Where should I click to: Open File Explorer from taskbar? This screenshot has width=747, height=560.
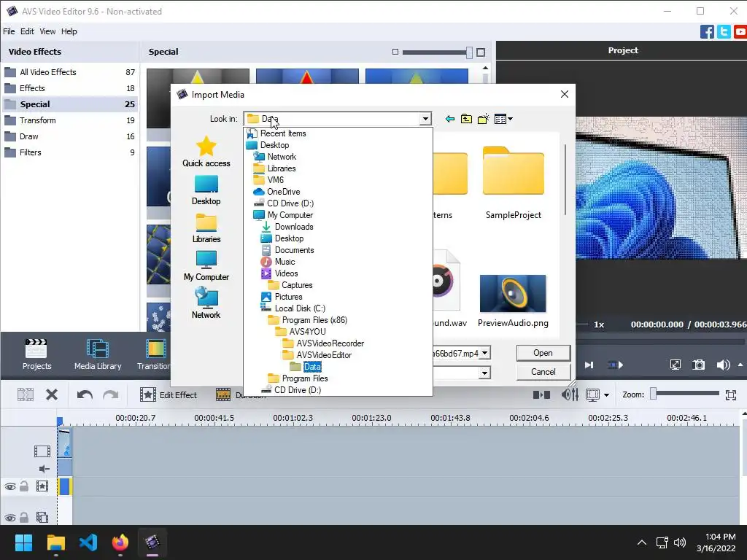55,542
